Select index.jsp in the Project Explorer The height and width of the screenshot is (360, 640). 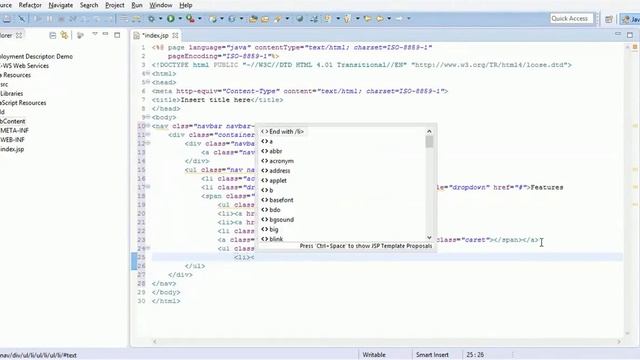click(x=12, y=149)
